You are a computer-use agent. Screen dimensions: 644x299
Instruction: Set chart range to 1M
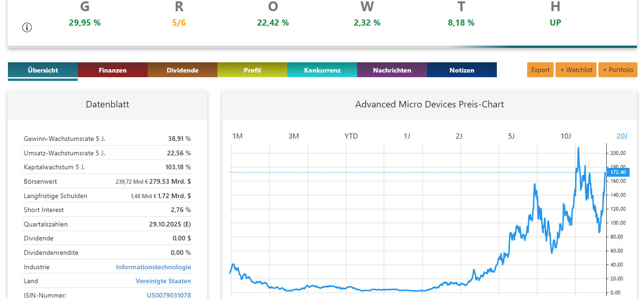point(237,136)
